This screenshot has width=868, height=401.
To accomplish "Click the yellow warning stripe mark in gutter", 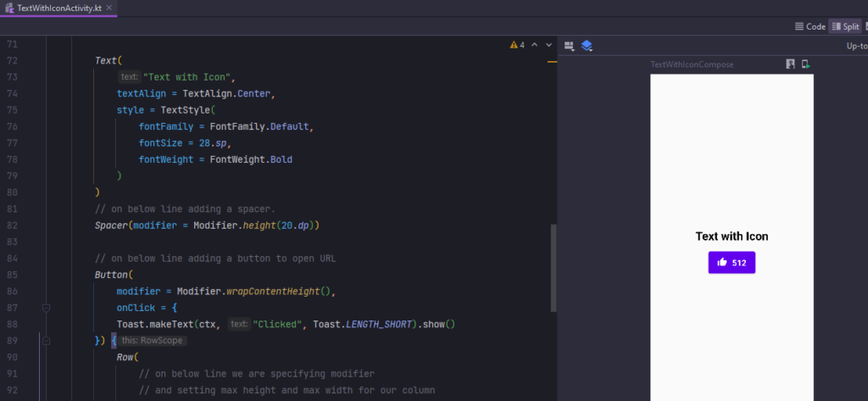I will tap(552, 62).
